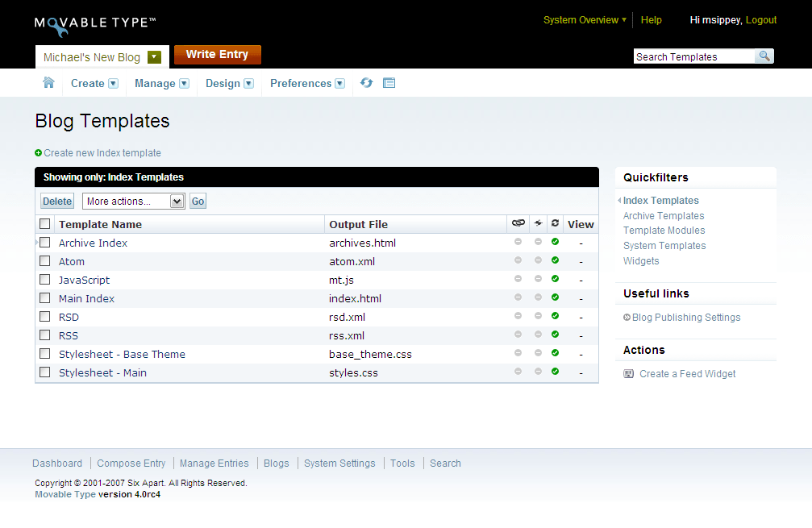Open the Dashboard footer link
Screen dimensions: 812x528
click(x=57, y=464)
